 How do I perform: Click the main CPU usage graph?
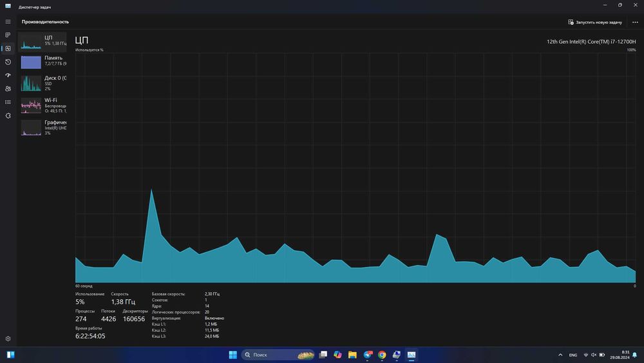pos(355,168)
